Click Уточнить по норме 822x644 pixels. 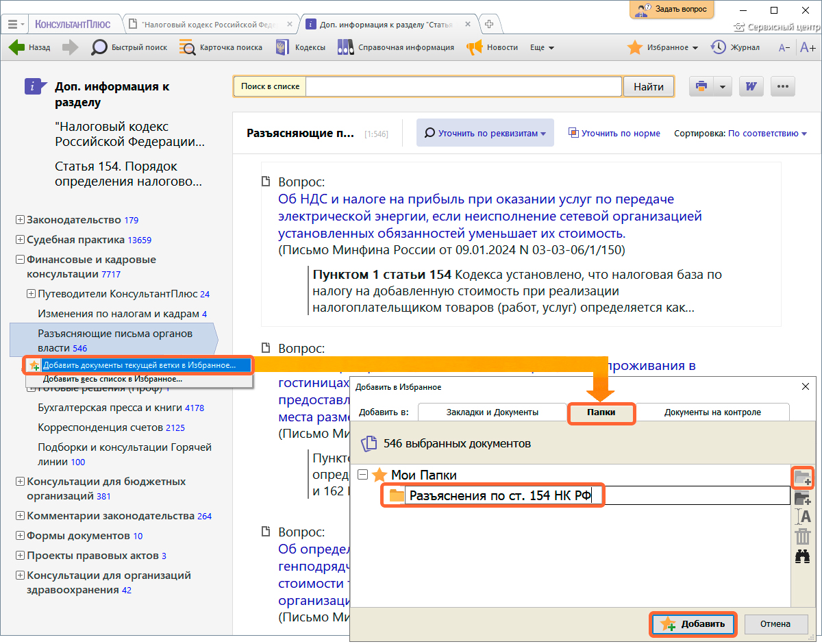[x=614, y=134]
